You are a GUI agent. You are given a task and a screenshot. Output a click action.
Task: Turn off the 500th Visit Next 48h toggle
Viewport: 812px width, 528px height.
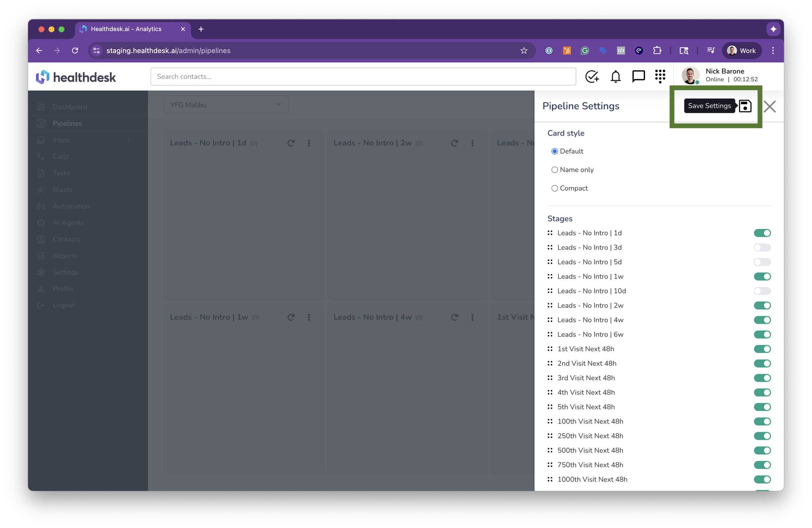tap(762, 451)
